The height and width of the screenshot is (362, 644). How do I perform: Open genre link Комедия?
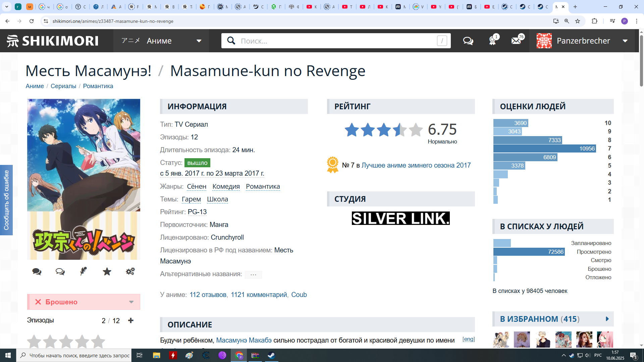[226, 186]
